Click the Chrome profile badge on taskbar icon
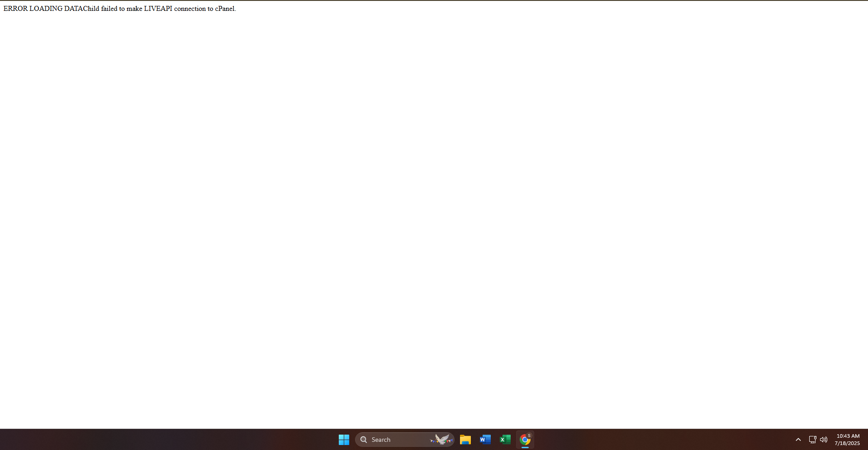The height and width of the screenshot is (450, 868). pyautogui.click(x=529, y=436)
